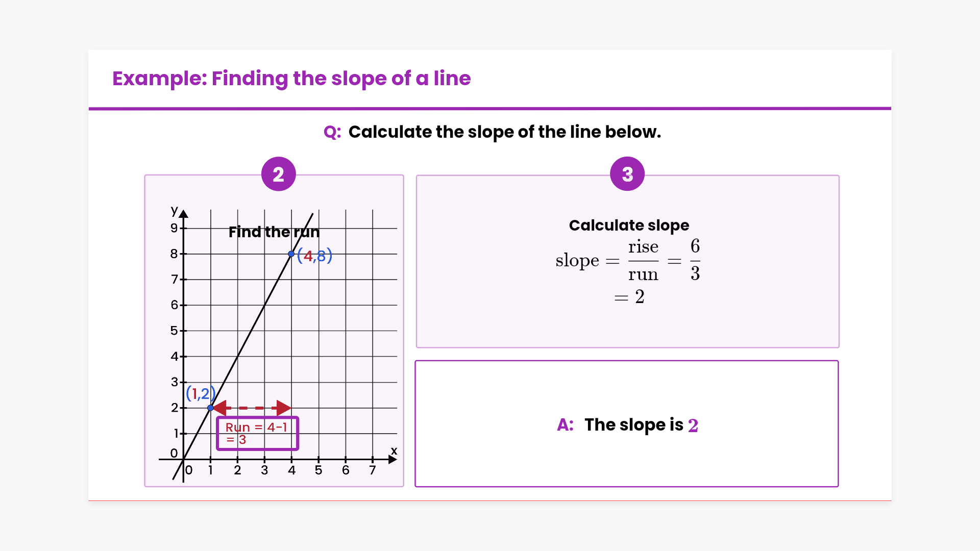Viewport: 980px width, 551px height.
Task: Click the y-axis upward arrow tip
Action: coord(184,213)
